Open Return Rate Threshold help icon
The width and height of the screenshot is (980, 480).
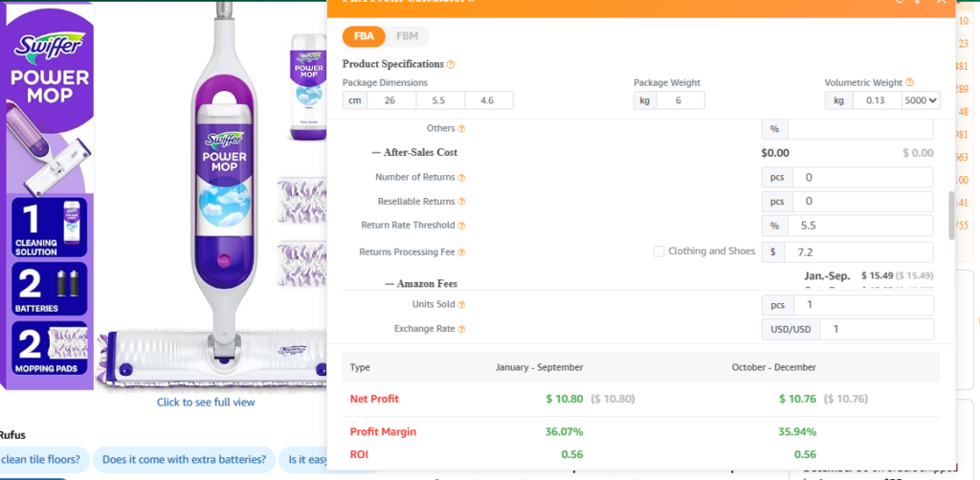[x=461, y=226]
